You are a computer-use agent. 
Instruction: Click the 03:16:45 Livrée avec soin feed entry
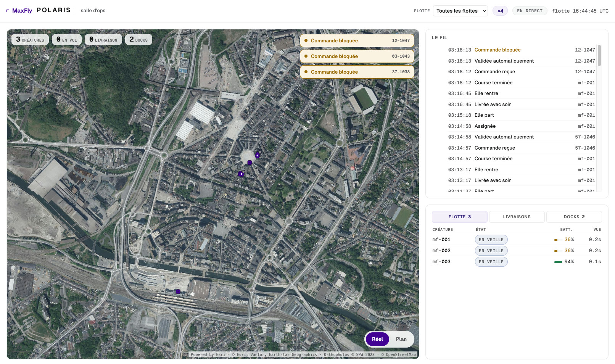coord(521,105)
